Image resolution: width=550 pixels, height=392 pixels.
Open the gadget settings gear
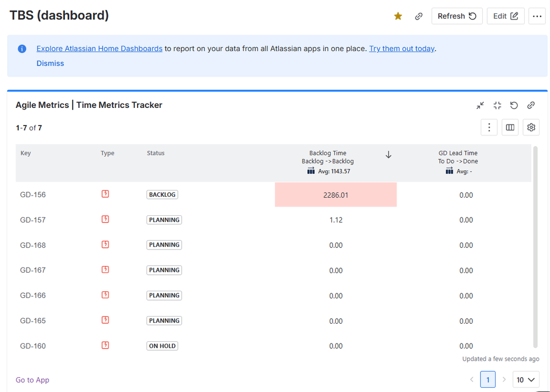531,127
